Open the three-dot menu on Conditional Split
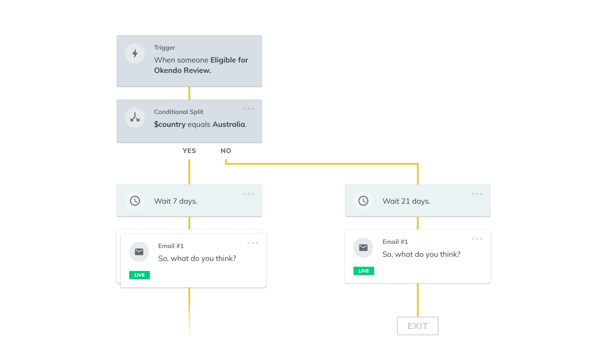This screenshot has width=607, height=364. (248, 109)
